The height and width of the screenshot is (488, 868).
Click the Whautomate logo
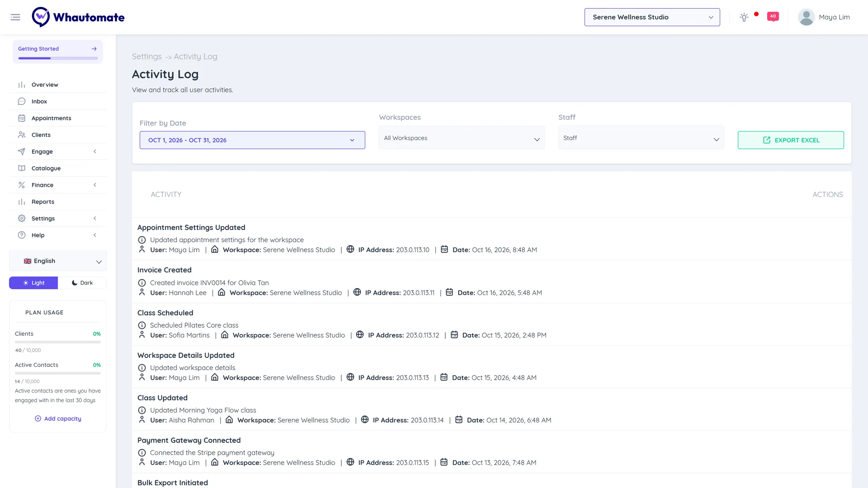click(78, 17)
